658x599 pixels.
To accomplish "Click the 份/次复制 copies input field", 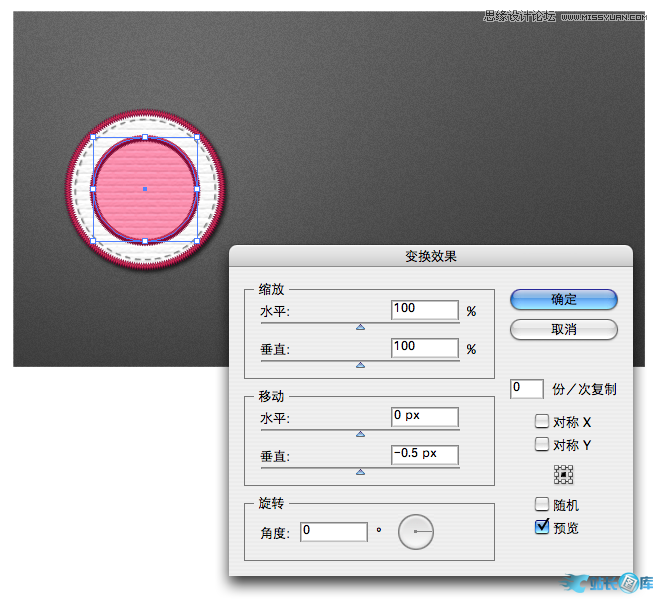I will [526, 388].
